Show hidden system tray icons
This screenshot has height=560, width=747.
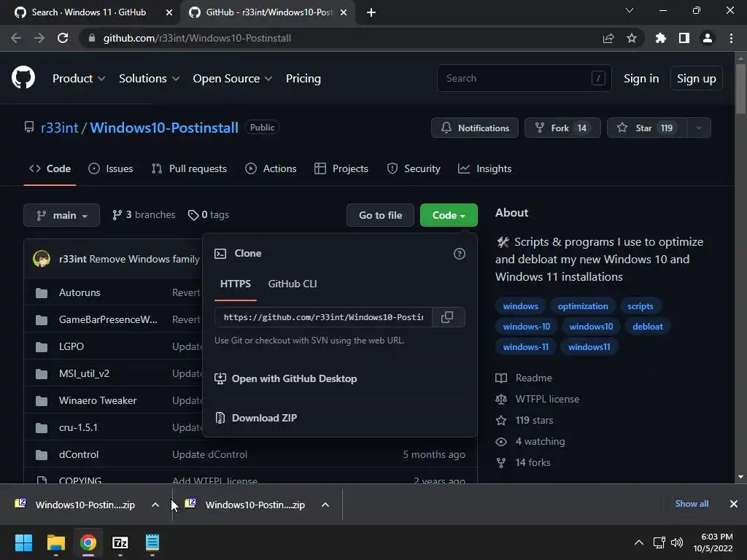[x=639, y=542]
